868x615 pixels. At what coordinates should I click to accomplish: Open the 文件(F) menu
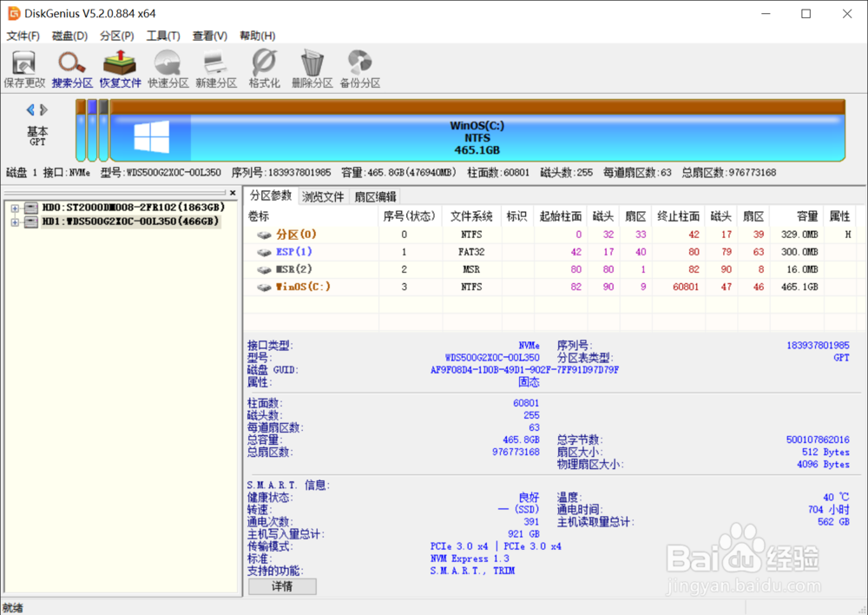pos(23,36)
